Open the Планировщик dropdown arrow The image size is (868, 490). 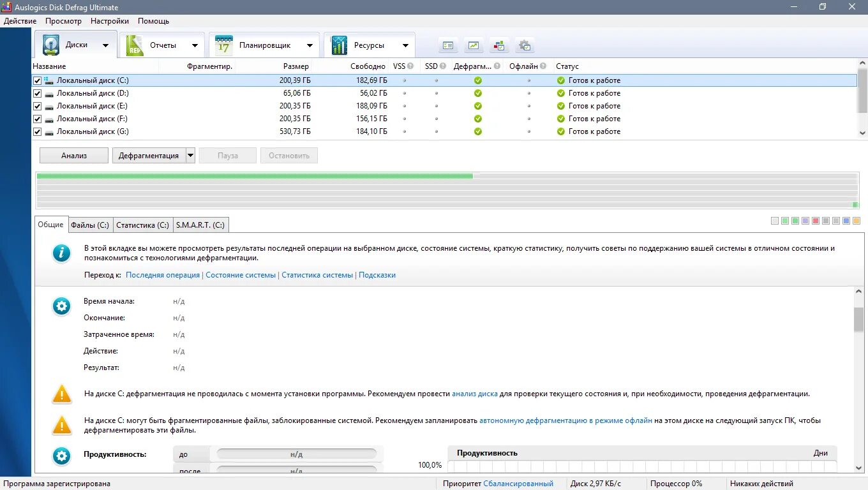310,46
